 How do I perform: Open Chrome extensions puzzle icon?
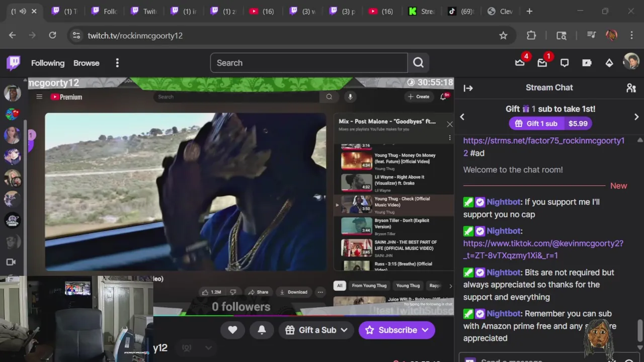pyautogui.click(x=531, y=35)
